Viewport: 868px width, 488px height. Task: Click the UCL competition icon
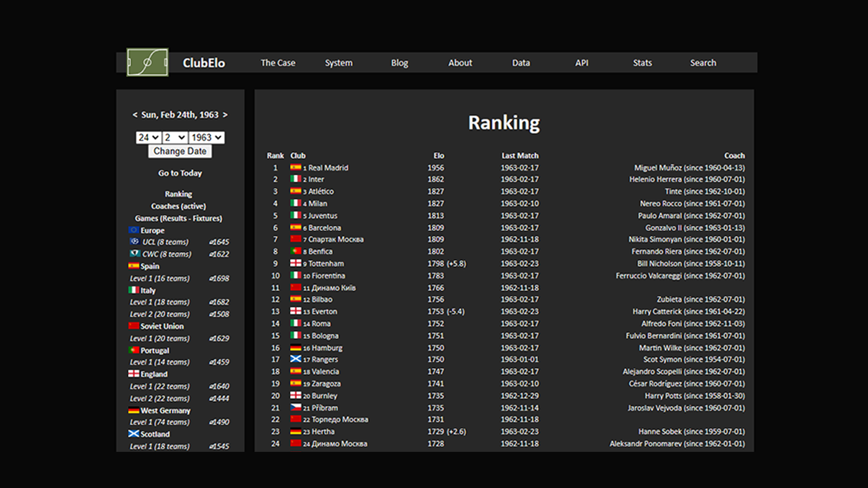pyautogui.click(x=134, y=242)
